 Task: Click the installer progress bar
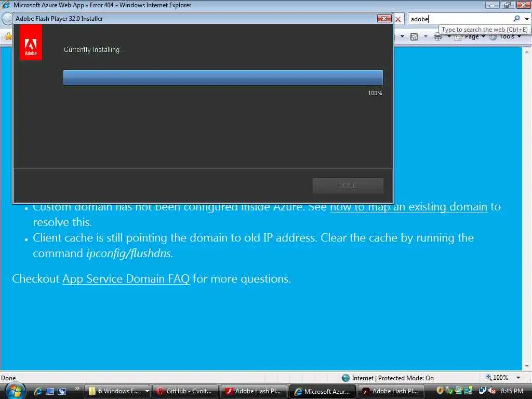point(223,78)
